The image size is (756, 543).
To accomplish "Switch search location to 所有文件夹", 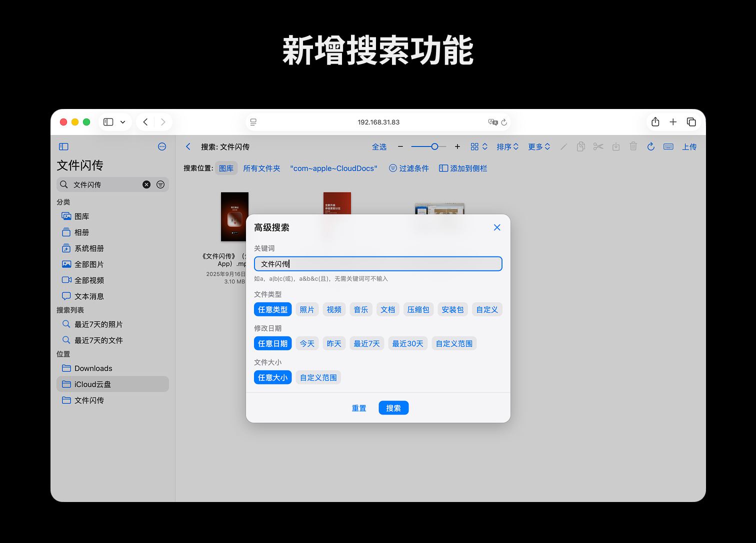I will pos(261,168).
